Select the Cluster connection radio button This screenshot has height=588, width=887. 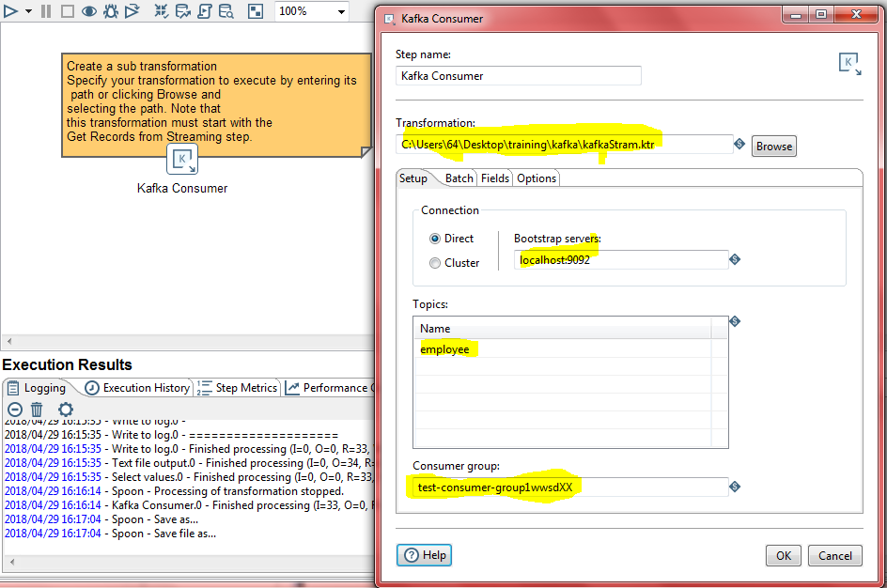coord(434,263)
